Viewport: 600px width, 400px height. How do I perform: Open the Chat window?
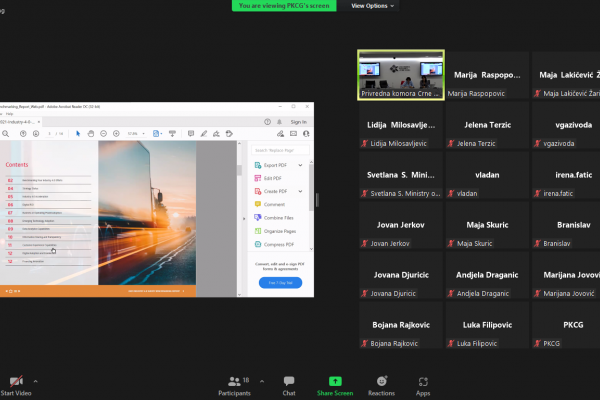(289, 386)
